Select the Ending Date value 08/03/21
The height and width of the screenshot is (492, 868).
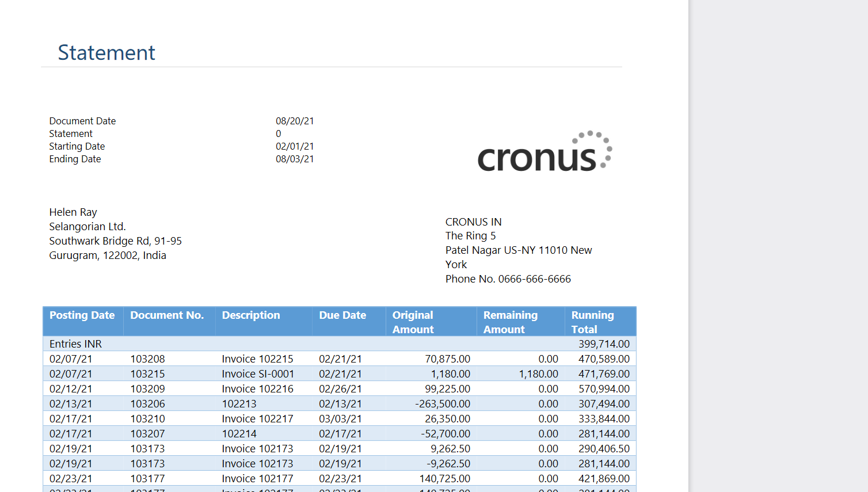295,159
